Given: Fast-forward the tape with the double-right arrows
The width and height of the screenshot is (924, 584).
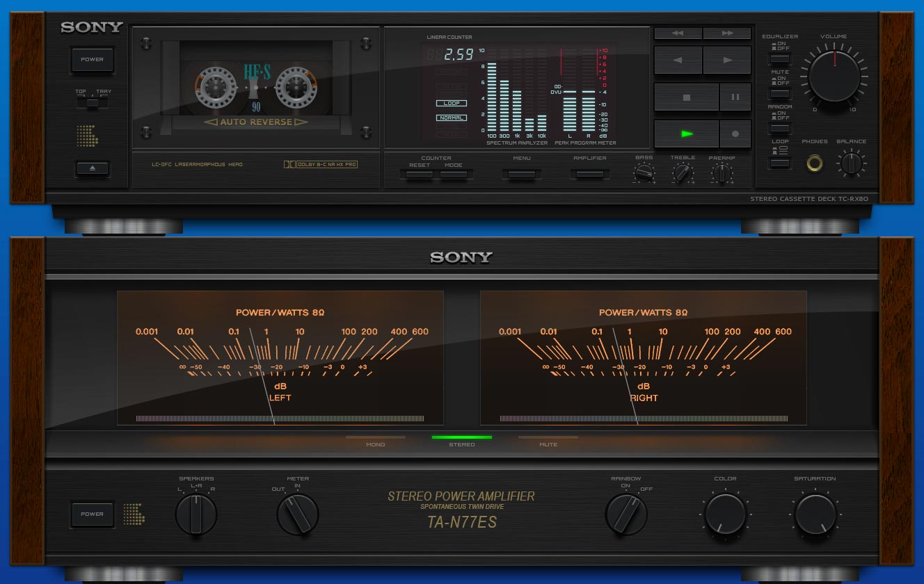Looking at the screenshot, I should 728,33.
